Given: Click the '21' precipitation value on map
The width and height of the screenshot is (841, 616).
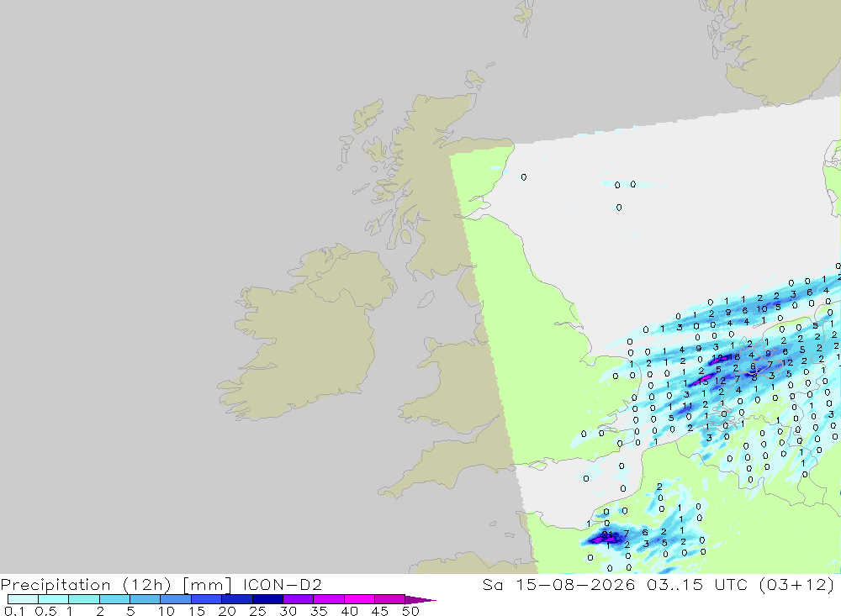Looking at the screenshot, I should pyautogui.click(x=607, y=534).
